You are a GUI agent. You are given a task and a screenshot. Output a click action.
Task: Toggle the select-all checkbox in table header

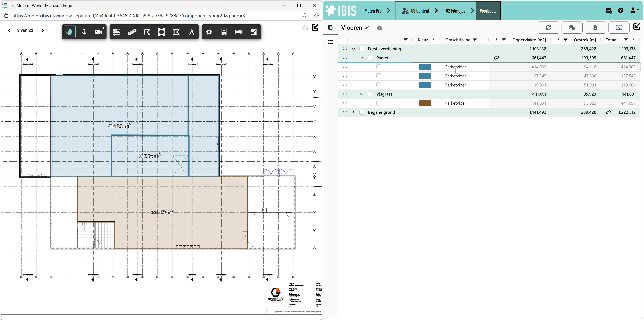pos(345,40)
